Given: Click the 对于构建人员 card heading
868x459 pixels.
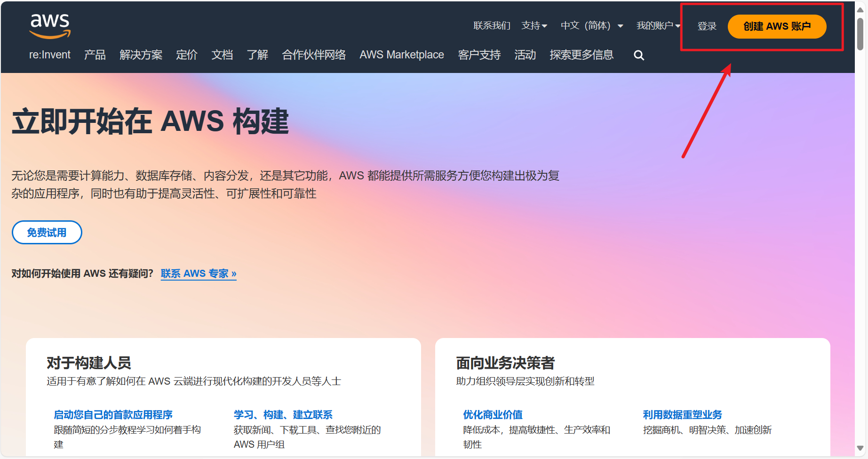Looking at the screenshot, I should click(89, 363).
